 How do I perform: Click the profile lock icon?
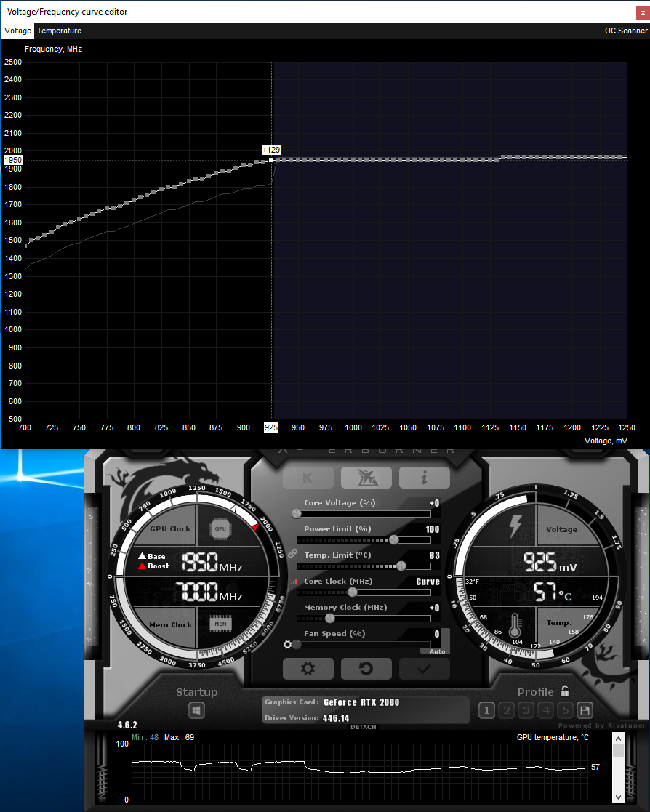tap(565, 691)
